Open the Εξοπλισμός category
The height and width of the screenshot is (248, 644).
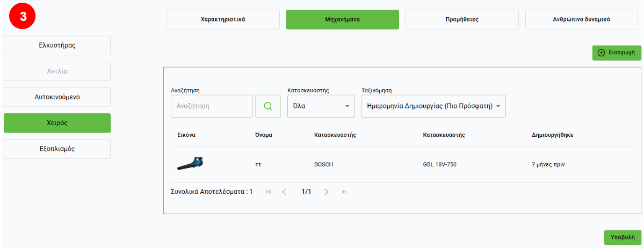coord(57,149)
